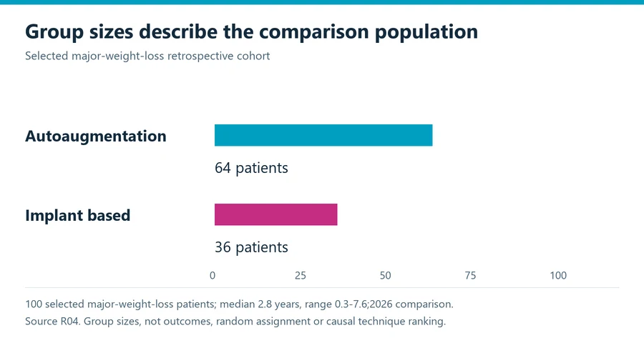Click axis tick label 50
644x343 pixels.
click(385, 275)
